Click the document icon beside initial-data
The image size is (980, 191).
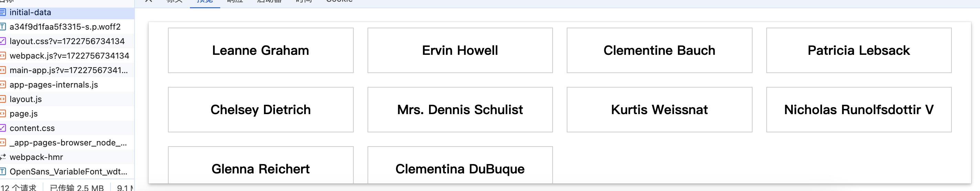coord(3,12)
